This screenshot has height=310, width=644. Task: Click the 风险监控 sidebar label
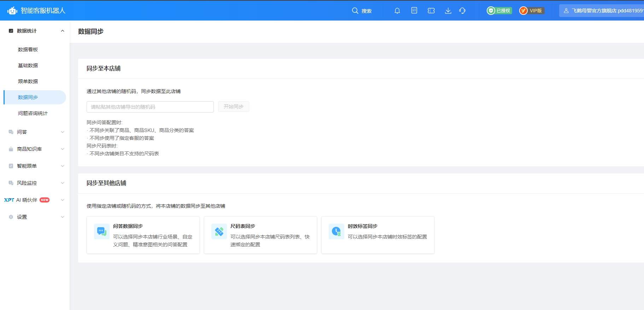point(27,183)
